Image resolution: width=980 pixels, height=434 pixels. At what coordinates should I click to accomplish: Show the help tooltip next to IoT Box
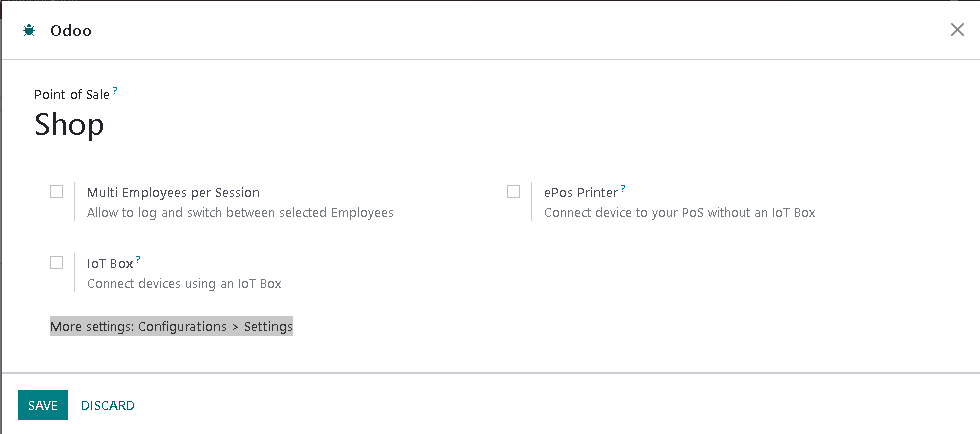138,259
